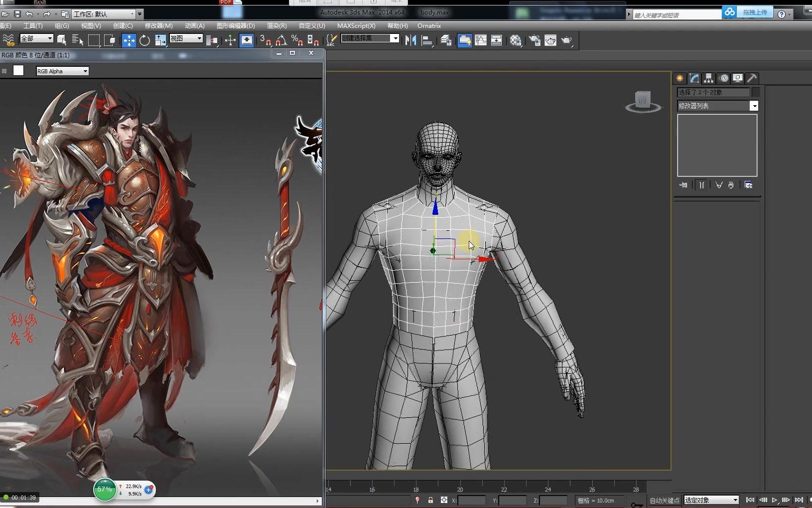Switch to Hierarchy command panel tab

708,78
